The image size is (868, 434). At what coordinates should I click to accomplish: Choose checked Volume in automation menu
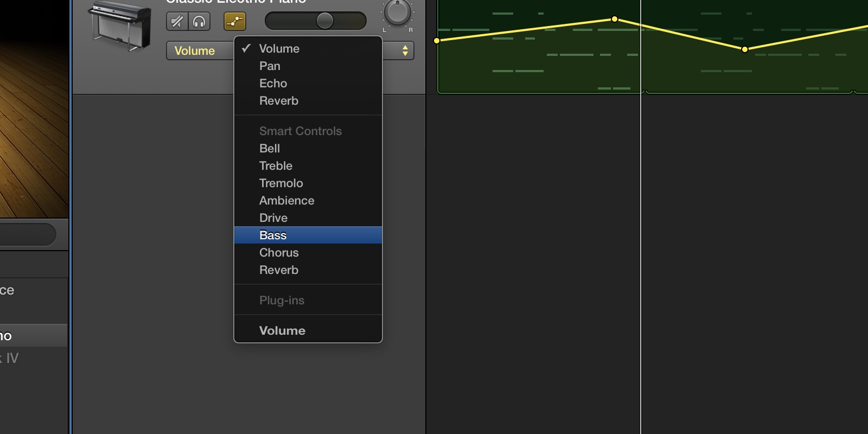click(x=308, y=48)
